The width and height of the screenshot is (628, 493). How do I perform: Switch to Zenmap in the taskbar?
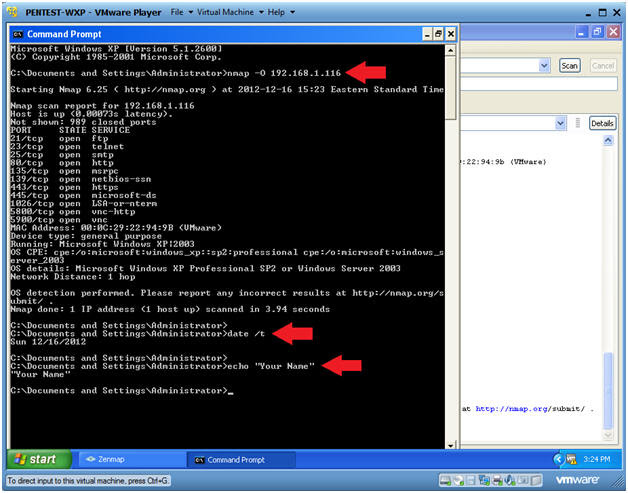point(131,459)
